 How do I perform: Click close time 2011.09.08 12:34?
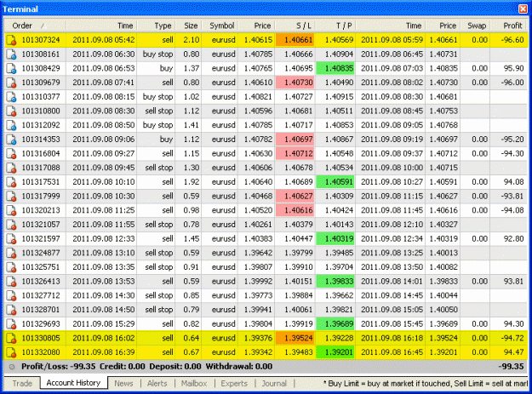[392, 239]
